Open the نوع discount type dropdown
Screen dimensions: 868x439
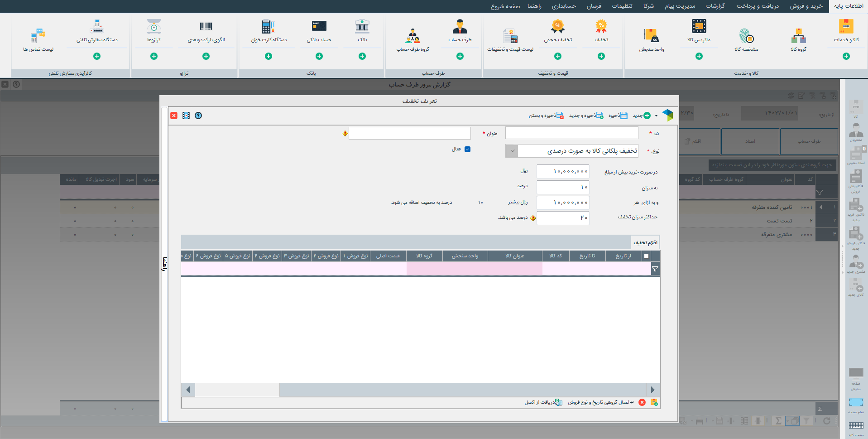click(512, 151)
